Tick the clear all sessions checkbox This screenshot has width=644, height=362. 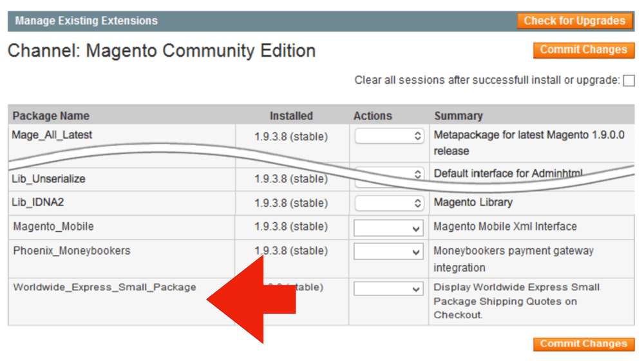pos(629,81)
